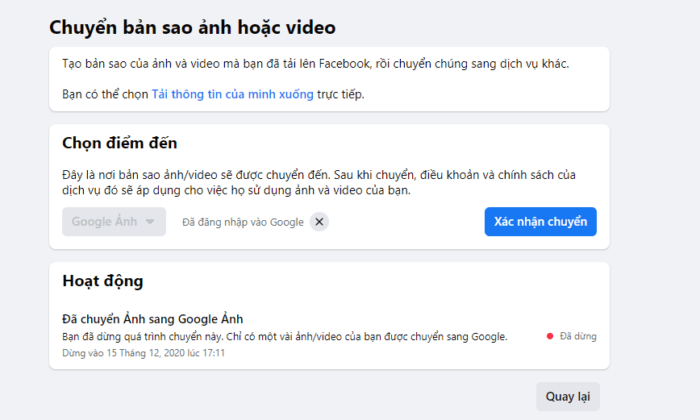The width and height of the screenshot is (700, 420).
Task: Click the 'Chuyển bản sao ảnh hoặc video' page title
Action: 192,27
